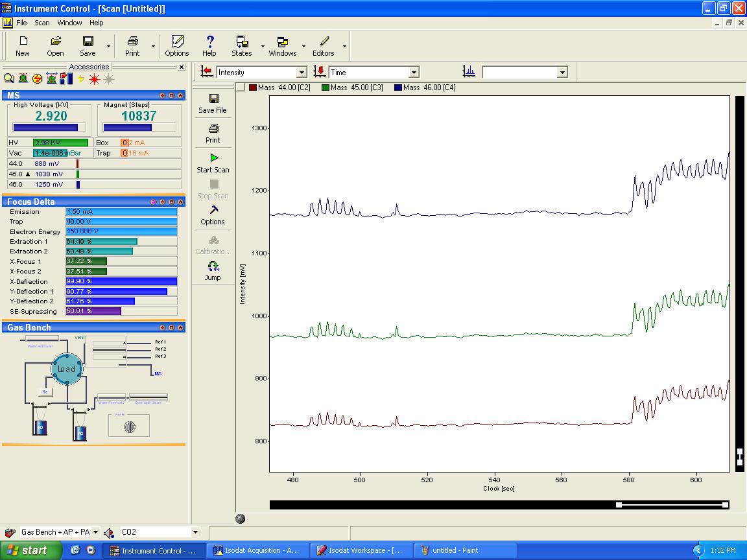Toggle the Load valve in Gas Bench
Viewport: 747px width, 560px height.
pos(66,369)
